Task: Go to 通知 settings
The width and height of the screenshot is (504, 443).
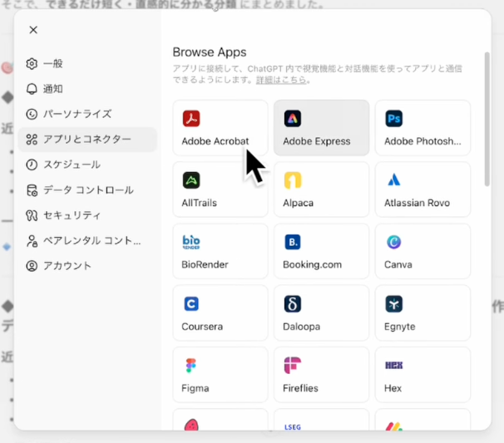Action: coord(52,89)
